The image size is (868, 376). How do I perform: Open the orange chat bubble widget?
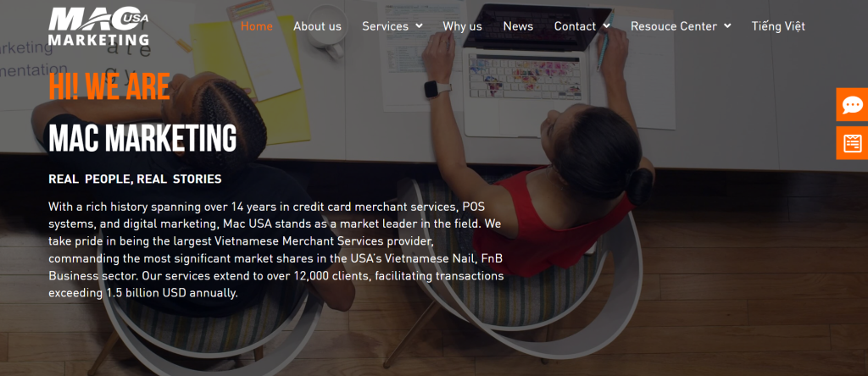click(852, 104)
